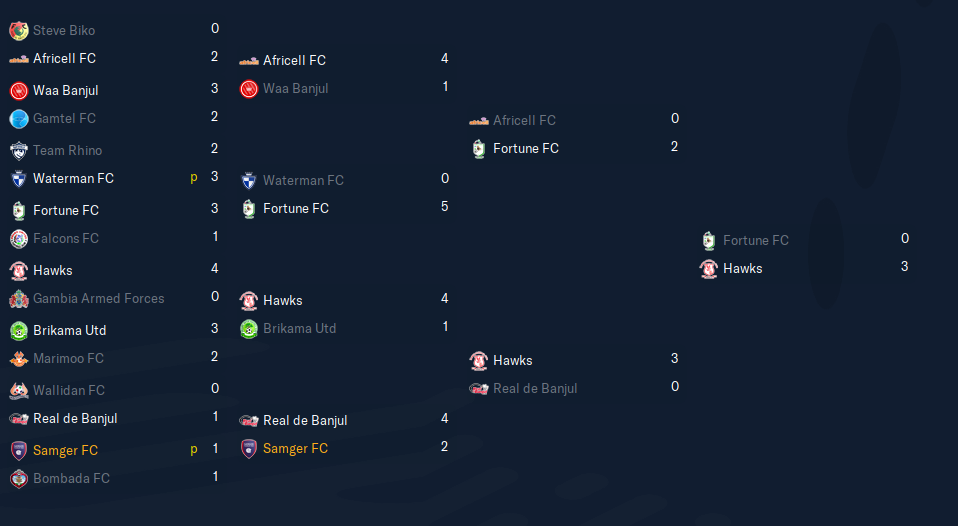Click Hawks' score of 3 in final
Image resolution: width=958 pixels, height=526 pixels.
[x=904, y=267]
